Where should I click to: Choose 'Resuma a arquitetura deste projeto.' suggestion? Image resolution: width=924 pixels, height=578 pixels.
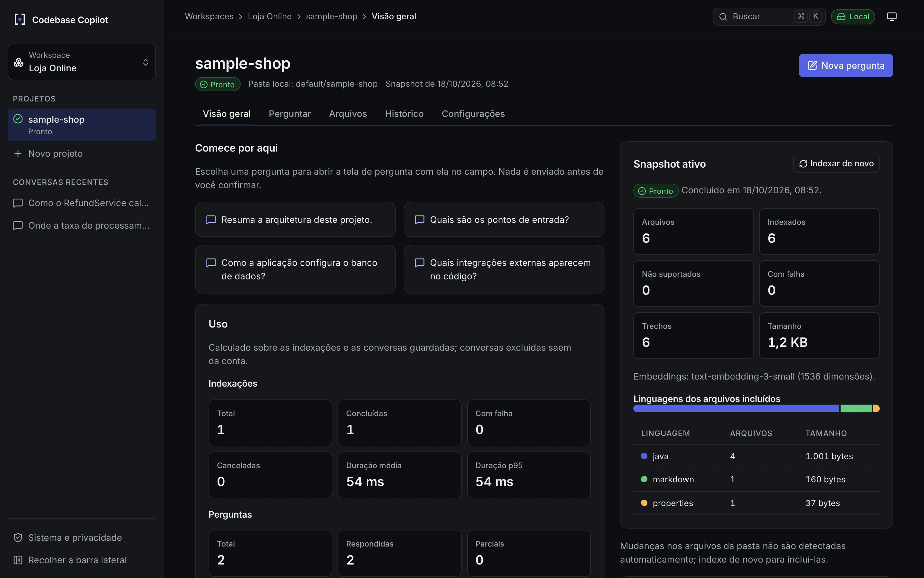[295, 219]
